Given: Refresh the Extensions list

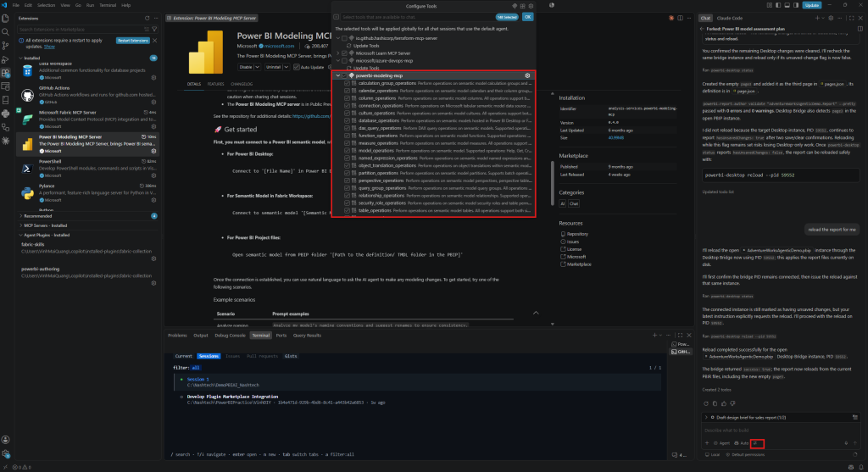Looking at the screenshot, I should [147, 19].
